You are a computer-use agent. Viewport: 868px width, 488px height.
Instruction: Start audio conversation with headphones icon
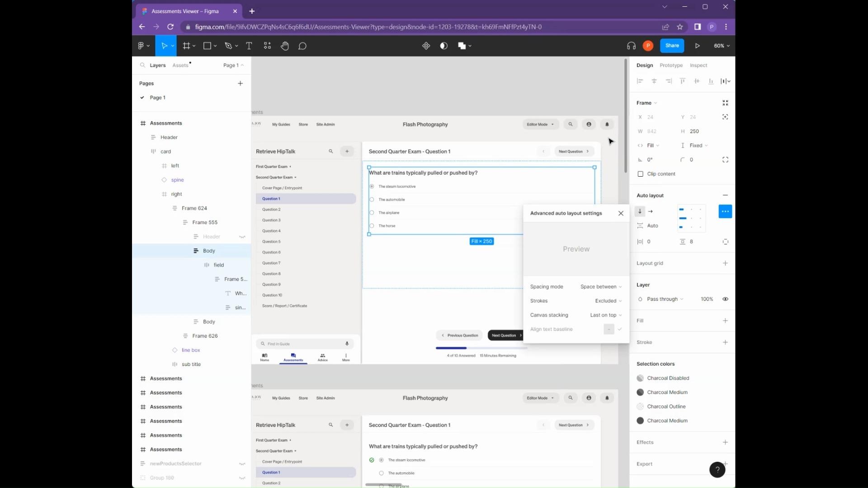tap(631, 46)
